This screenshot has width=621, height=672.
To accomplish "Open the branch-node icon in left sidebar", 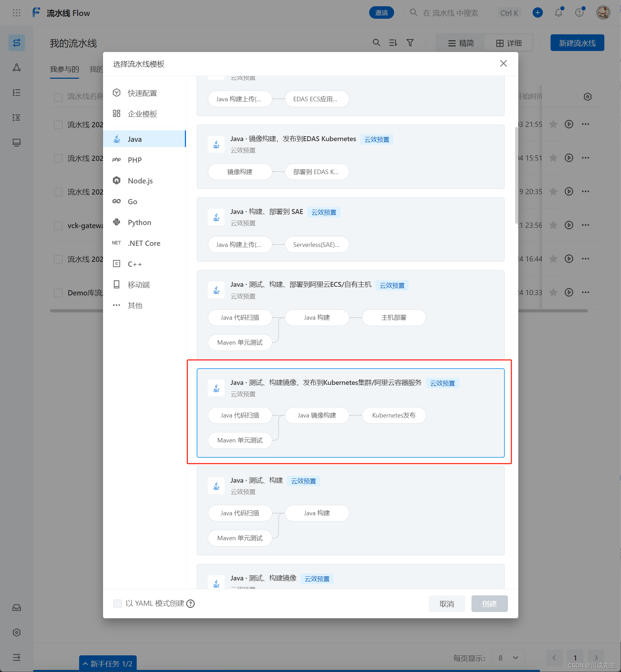I will pyautogui.click(x=17, y=68).
